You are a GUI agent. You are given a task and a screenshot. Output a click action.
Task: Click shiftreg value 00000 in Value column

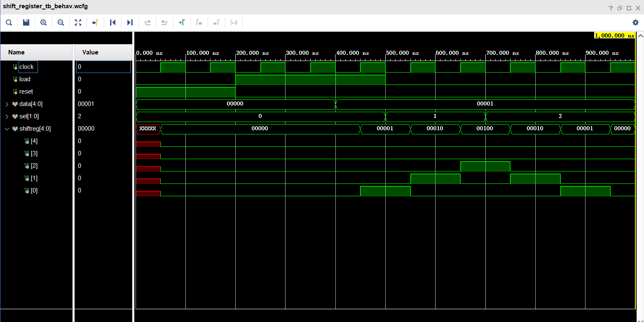coord(86,129)
